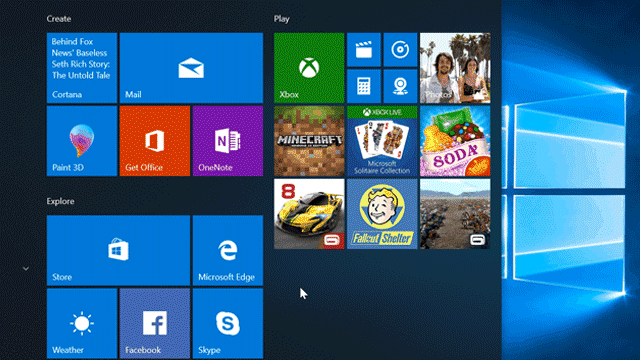Viewport: 640px width, 360px height.
Task: Open the battlefield game tile
Action: coord(455,214)
